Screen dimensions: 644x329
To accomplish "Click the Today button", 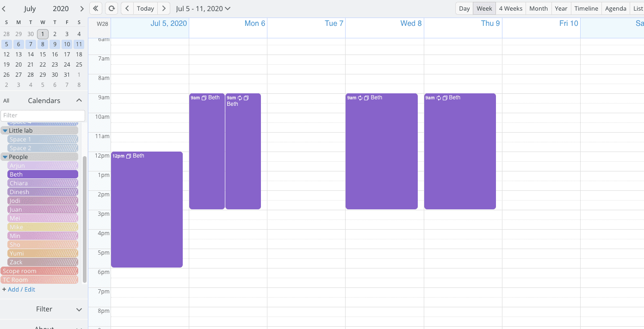I will (x=145, y=8).
